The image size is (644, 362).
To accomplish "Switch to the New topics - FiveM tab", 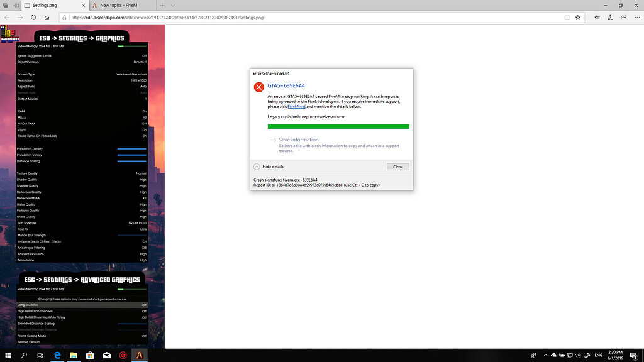I will [123, 5].
